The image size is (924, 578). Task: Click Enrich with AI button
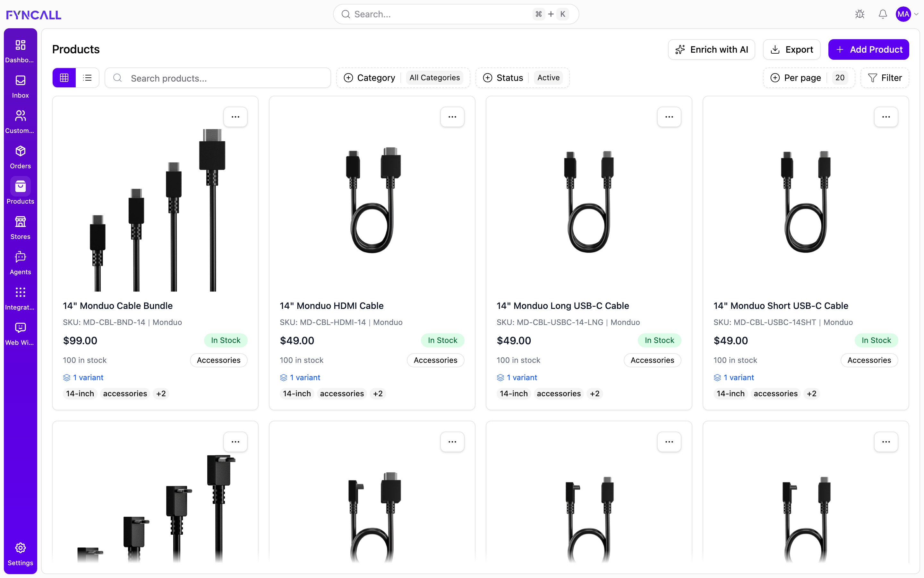(711, 49)
